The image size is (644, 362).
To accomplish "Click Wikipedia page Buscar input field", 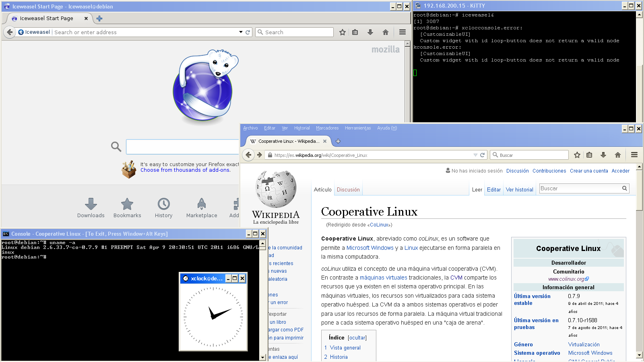I will point(580,188).
